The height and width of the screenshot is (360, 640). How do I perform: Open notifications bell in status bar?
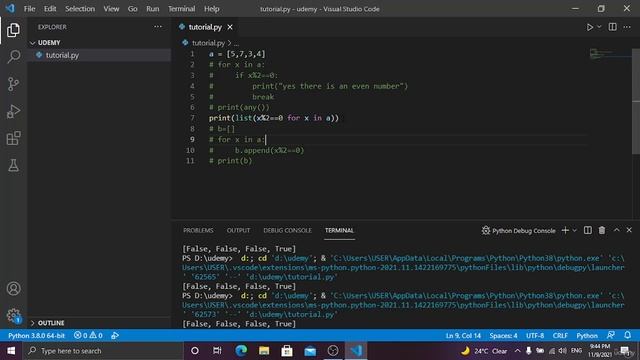[x=627, y=336]
